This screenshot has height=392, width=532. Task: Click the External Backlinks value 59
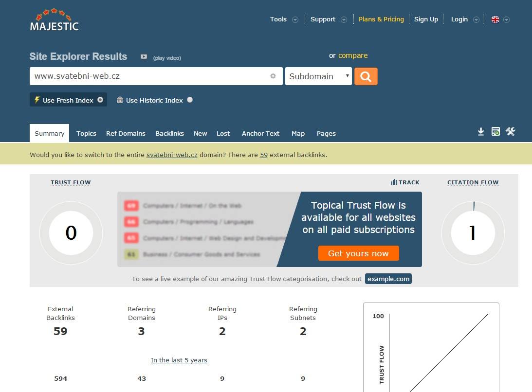pyautogui.click(x=60, y=331)
